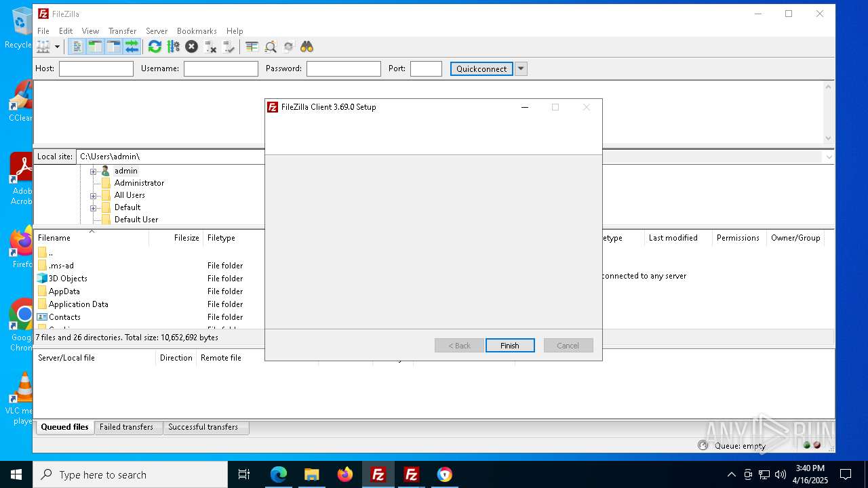The width and height of the screenshot is (868, 488).
Task: Toggle synchronized browsing icon
Action: tap(289, 47)
